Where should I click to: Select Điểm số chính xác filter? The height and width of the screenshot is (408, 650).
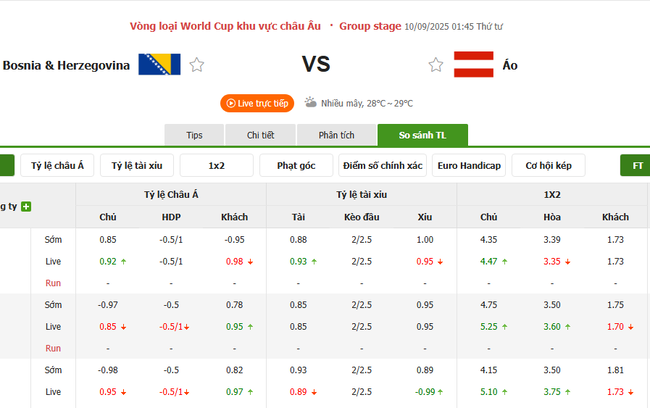coord(382,165)
